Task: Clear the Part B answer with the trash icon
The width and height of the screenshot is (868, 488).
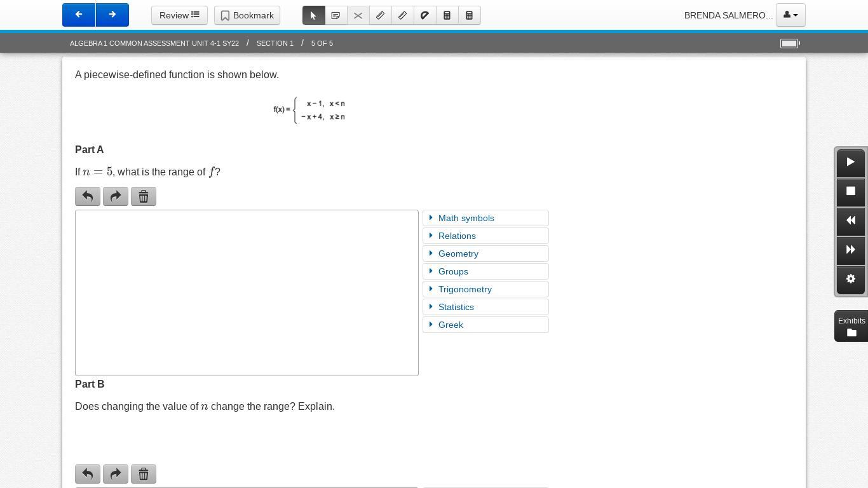Action: tap(144, 474)
